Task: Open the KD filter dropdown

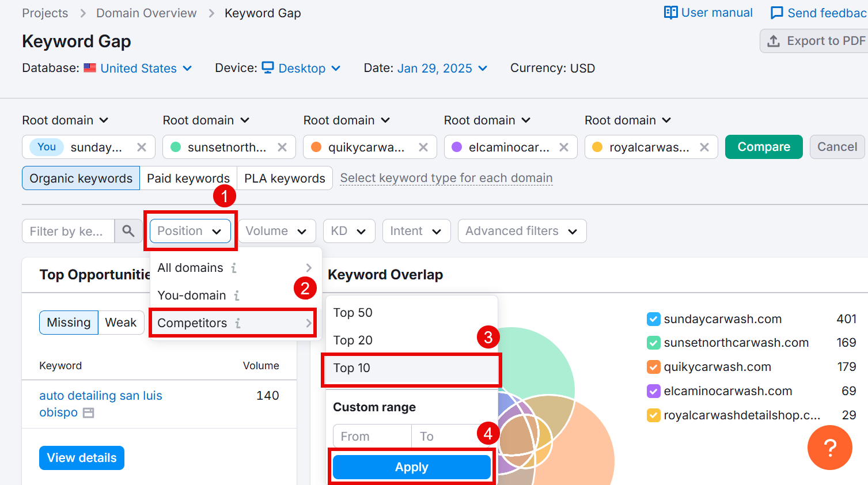Action: [349, 231]
